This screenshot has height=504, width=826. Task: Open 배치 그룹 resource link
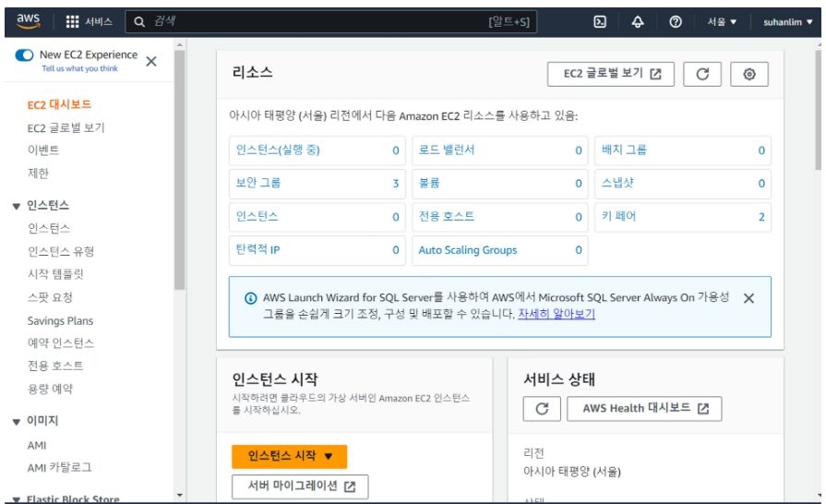click(x=624, y=150)
